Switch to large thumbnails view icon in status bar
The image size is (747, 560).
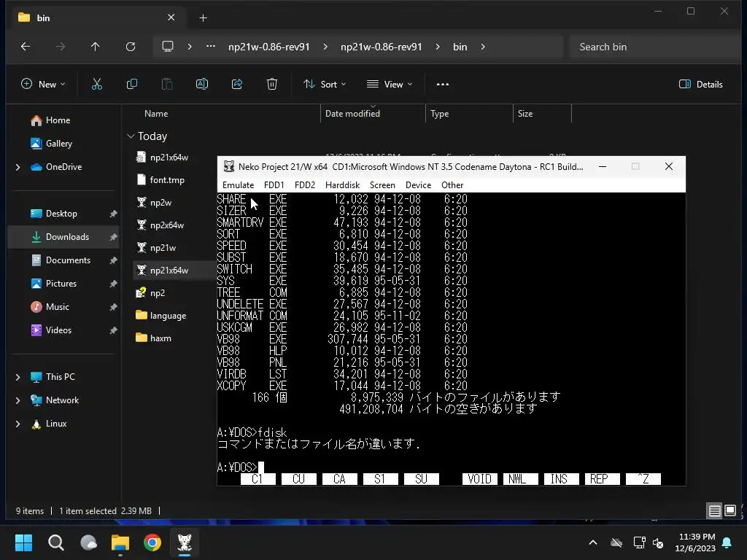pyautogui.click(x=730, y=511)
